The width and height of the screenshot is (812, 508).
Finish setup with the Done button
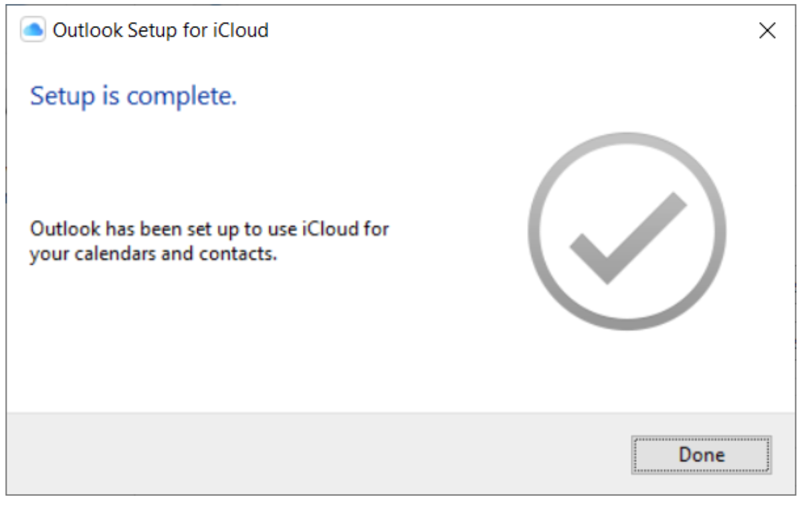(x=701, y=455)
